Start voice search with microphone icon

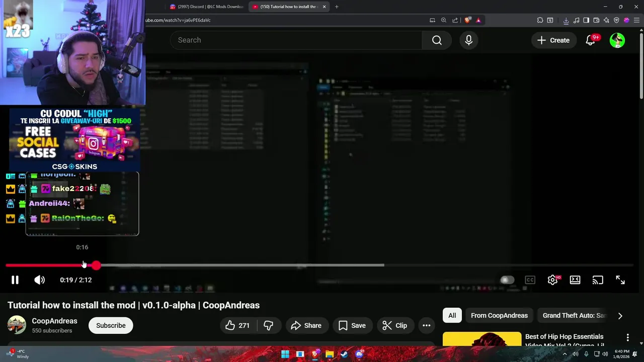[469, 40]
